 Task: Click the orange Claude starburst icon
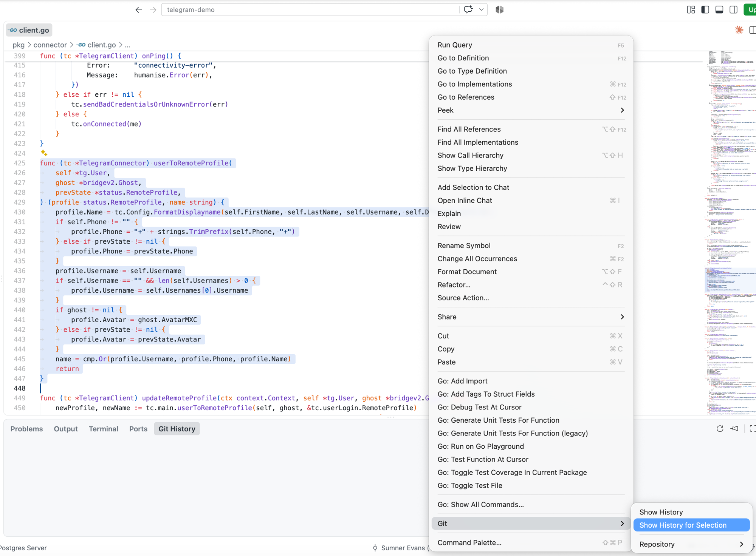[x=739, y=30]
